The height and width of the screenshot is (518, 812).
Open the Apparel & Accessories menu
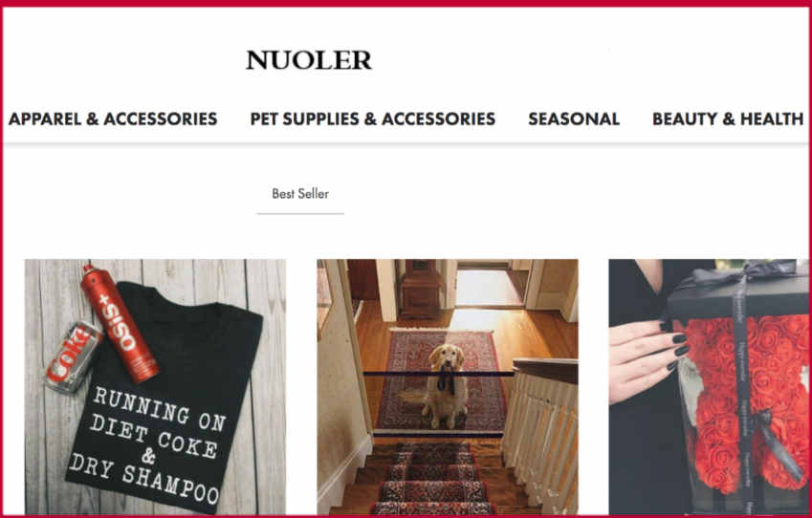(113, 119)
